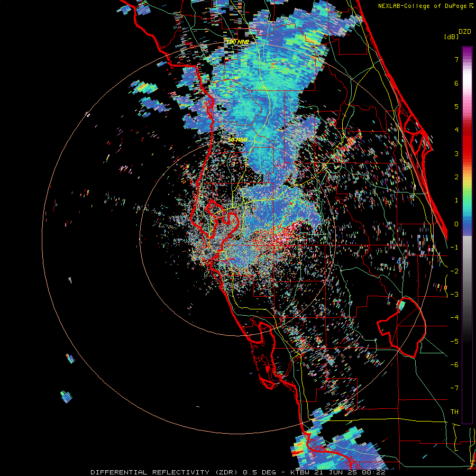Click the TH threshold label on the scale
This screenshot has width=476, height=476.
[x=454, y=412]
